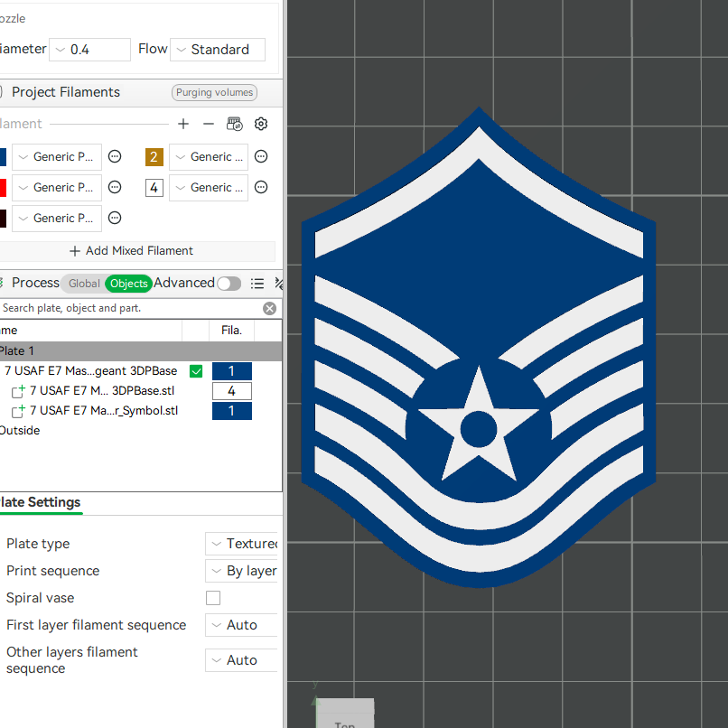Click red filament color swatch

(x=3, y=188)
